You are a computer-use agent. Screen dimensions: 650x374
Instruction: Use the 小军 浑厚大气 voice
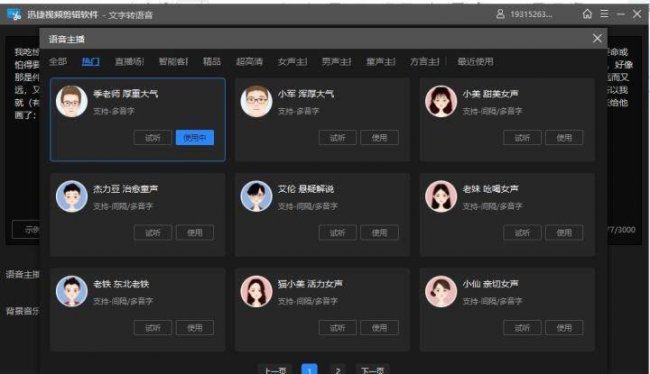(x=379, y=138)
